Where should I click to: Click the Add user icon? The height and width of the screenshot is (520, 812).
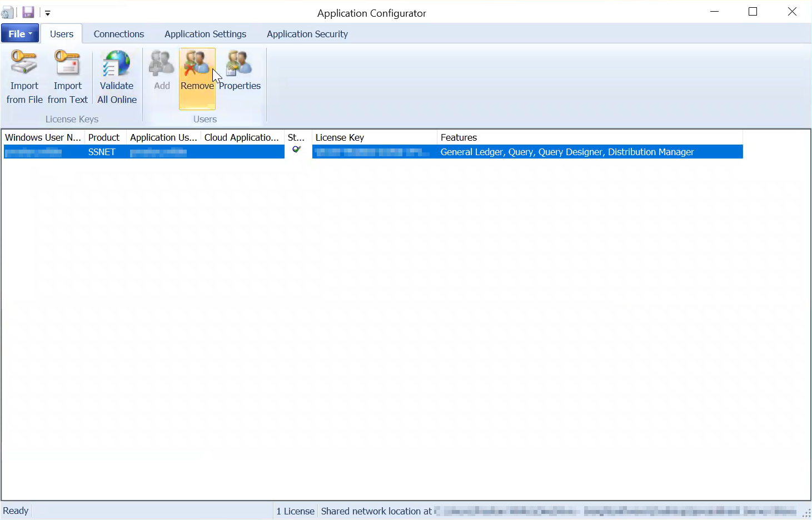coord(161,63)
